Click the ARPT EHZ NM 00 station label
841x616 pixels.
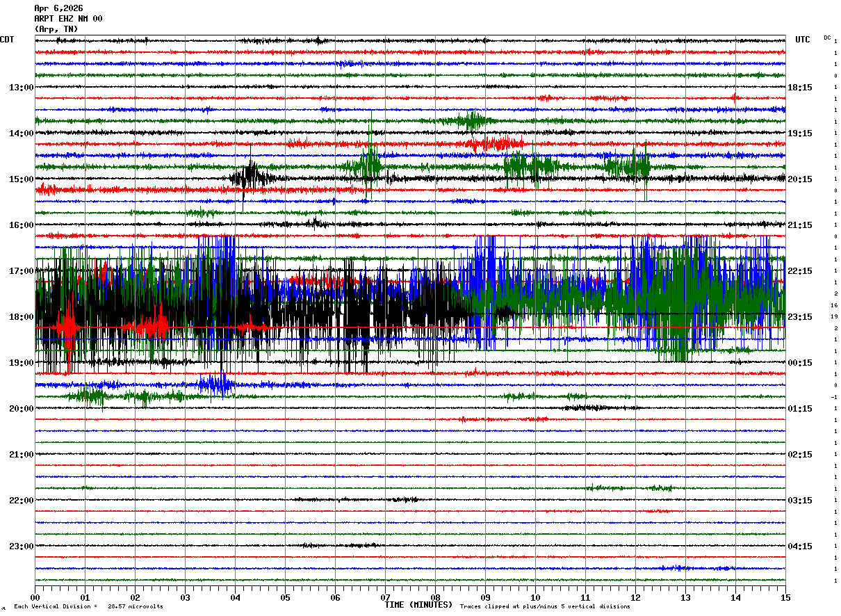[68, 19]
